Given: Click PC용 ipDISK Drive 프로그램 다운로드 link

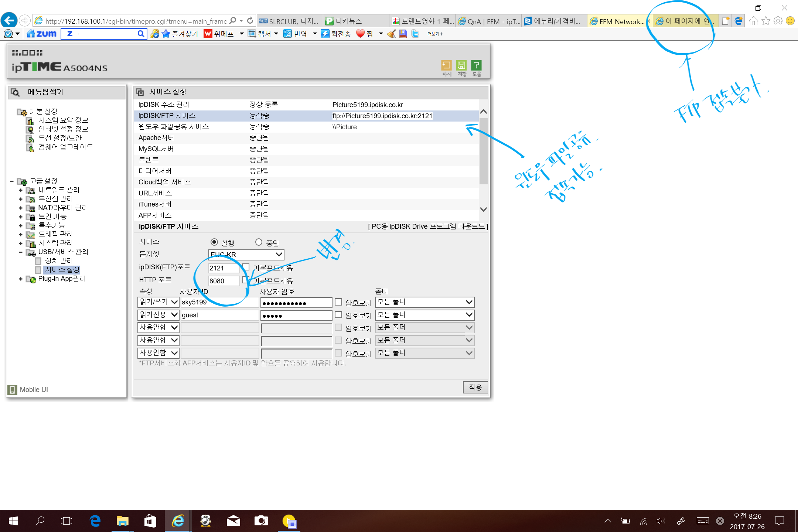Looking at the screenshot, I should coord(428,226).
